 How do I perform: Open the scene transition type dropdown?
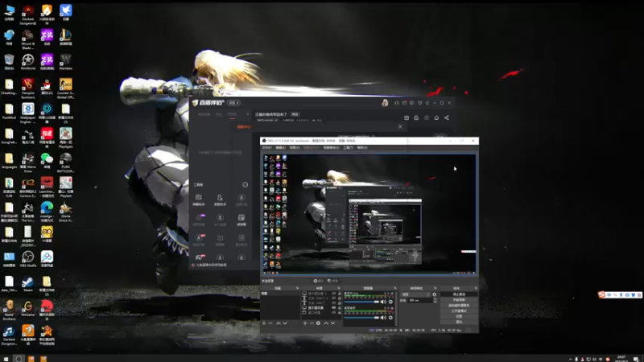tap(416, 294)
